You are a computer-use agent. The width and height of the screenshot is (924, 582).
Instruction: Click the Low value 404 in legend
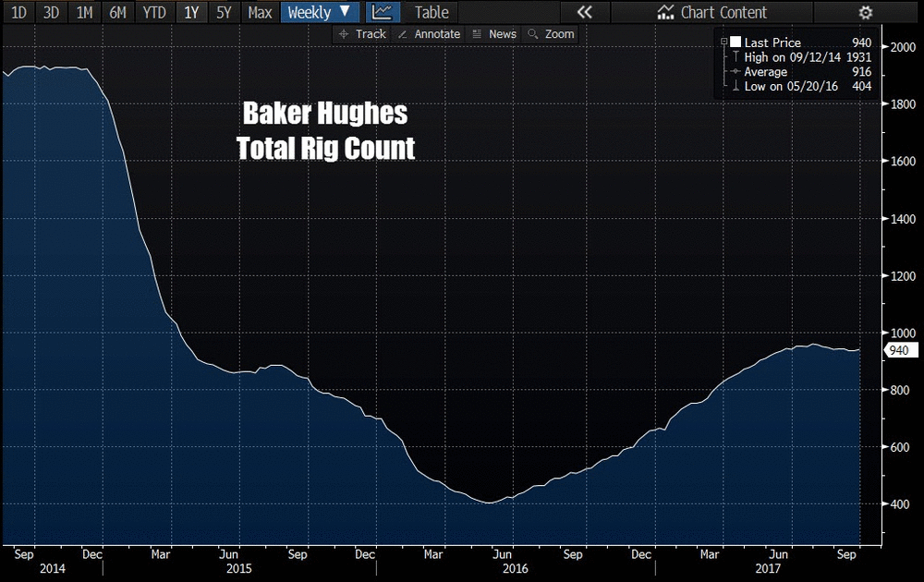(861, 87)
